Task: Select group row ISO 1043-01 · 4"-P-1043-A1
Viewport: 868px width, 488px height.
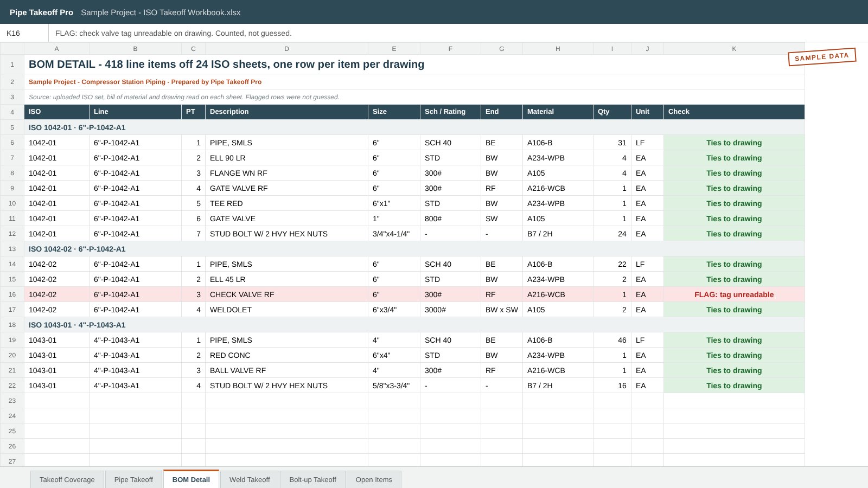Action: tap(414, 325)
